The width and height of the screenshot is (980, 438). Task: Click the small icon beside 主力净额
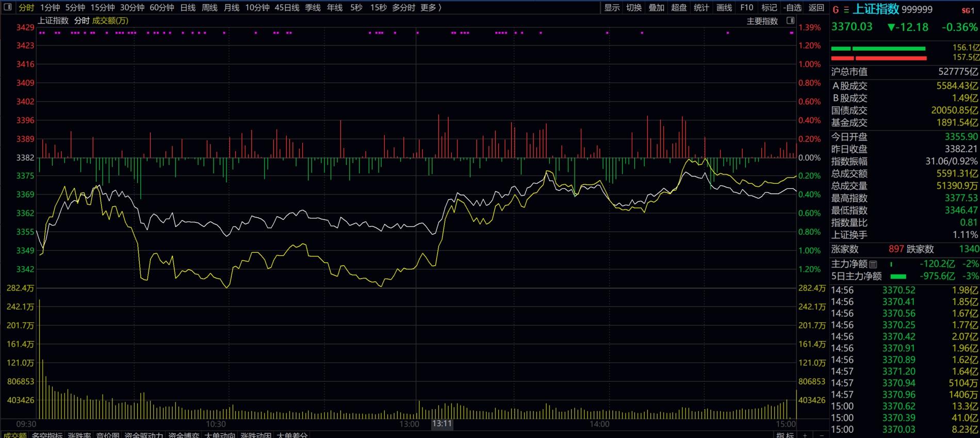tap(873, 264)
